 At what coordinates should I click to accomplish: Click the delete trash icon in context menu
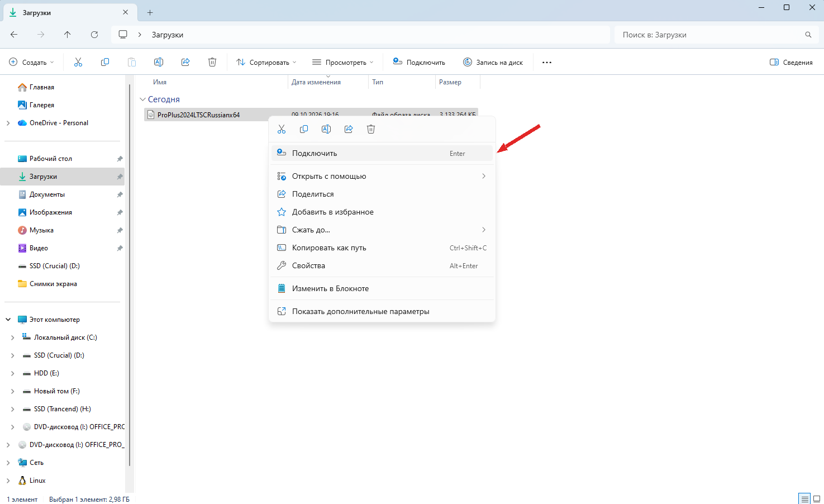click(371, 129)
